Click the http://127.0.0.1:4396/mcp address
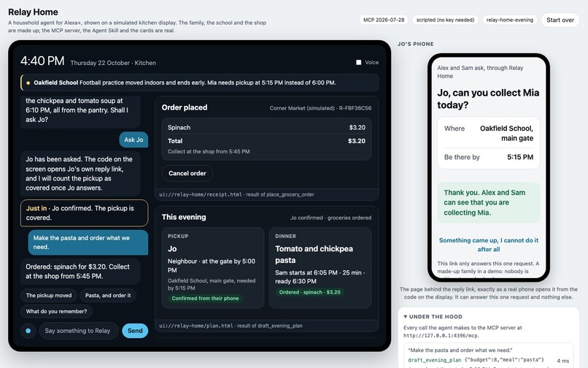This screenshot has width=588, height=368. (441, 336)
